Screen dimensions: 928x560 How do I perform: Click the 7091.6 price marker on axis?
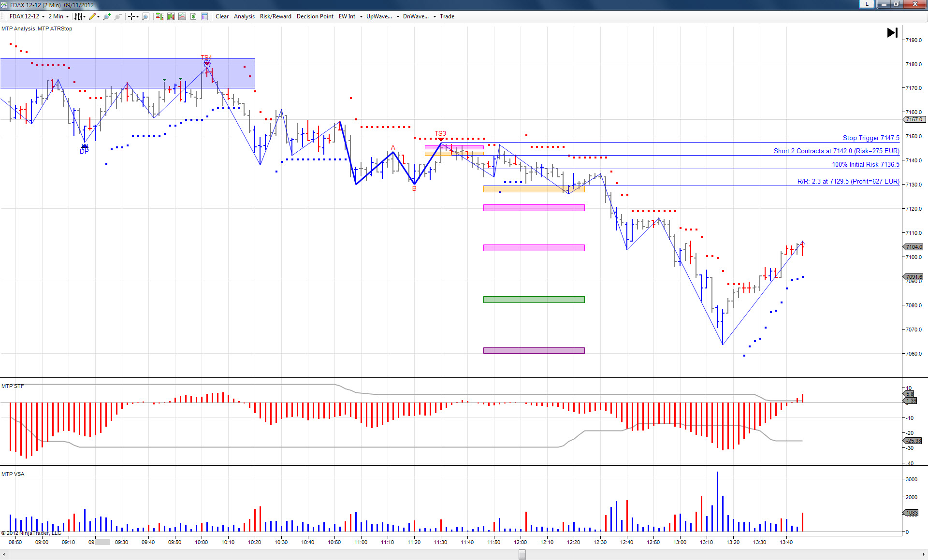pos(913,277)
